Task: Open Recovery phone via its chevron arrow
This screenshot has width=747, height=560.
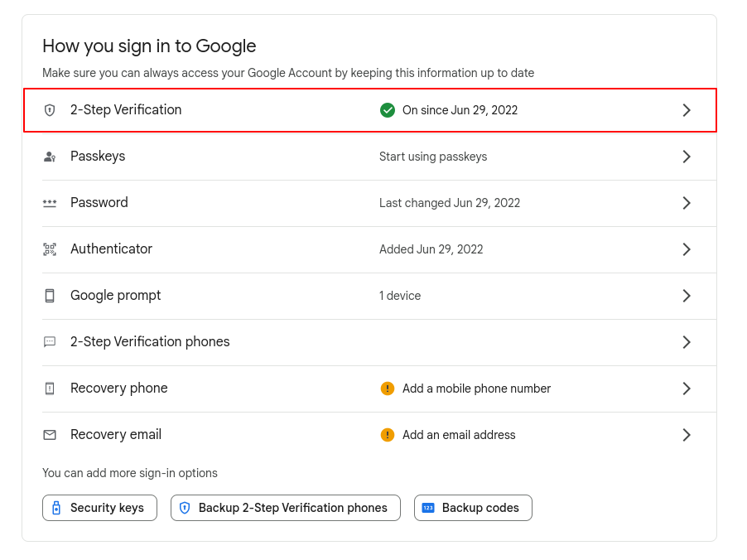Action: click(686, 389)
